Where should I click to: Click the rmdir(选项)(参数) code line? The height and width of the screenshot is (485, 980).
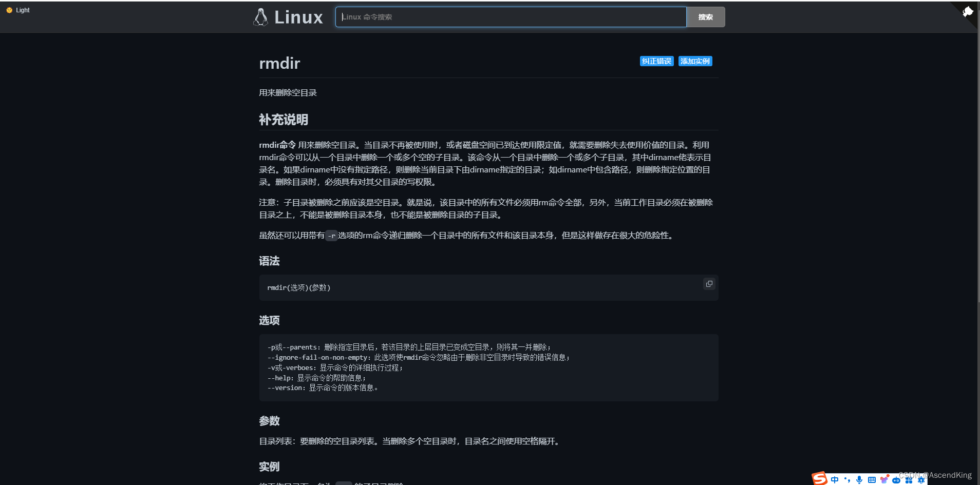(299, 287)
